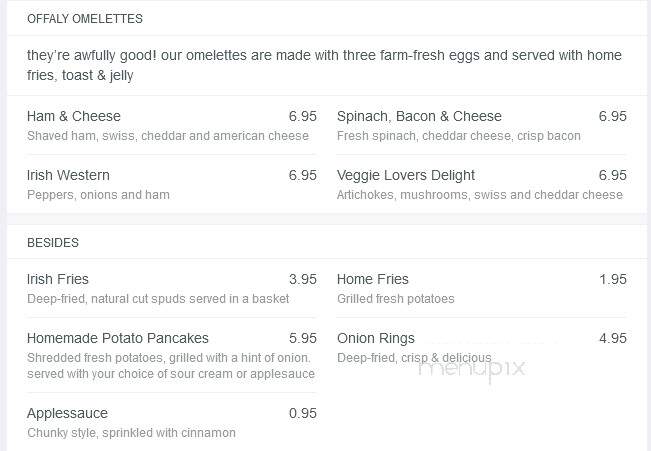Click the omelettes description paragraph

324,65
